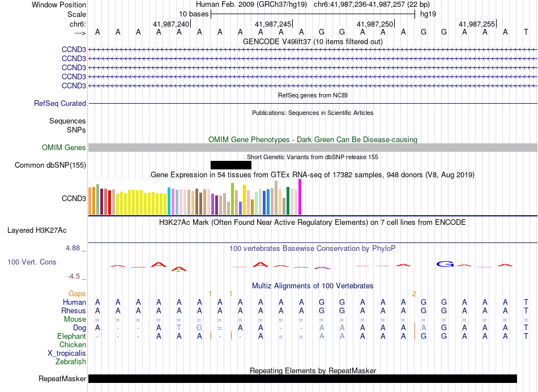This screenshot has width=538, height=392.
Task: Click the -4.5 PhyloP lower scale value
Action: pos(74,276)
